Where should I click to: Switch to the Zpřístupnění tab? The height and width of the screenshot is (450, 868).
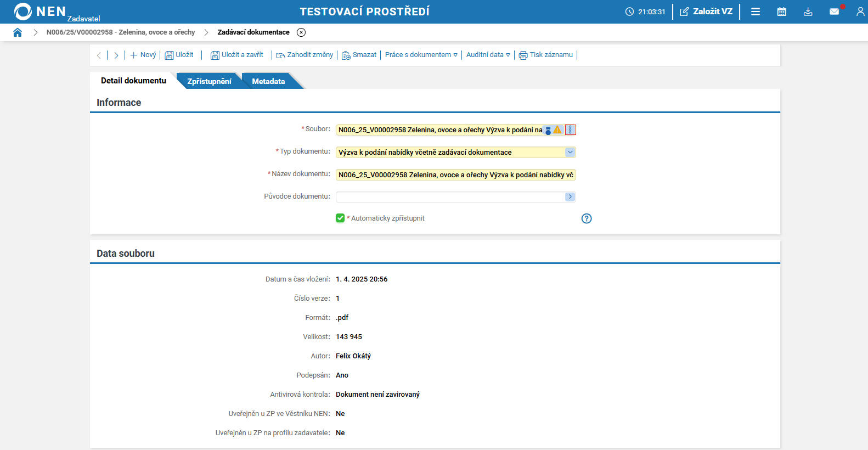pyautogui.click(x=209, y=81)
